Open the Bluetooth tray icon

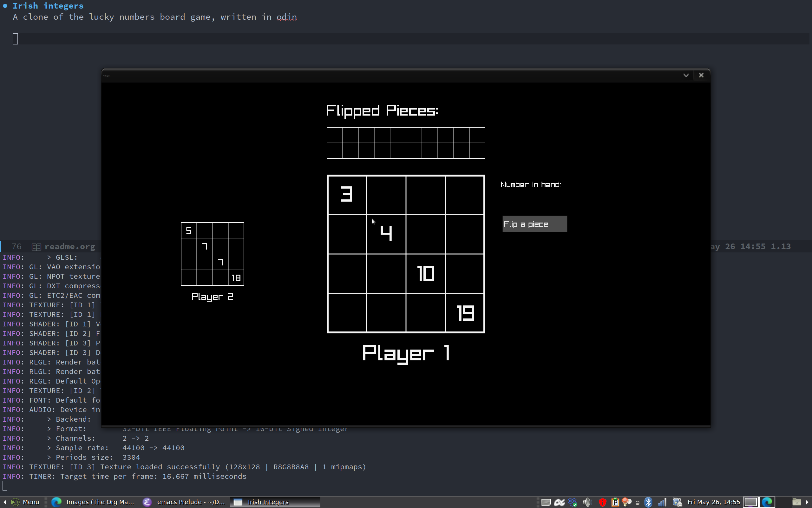point(648,502)
